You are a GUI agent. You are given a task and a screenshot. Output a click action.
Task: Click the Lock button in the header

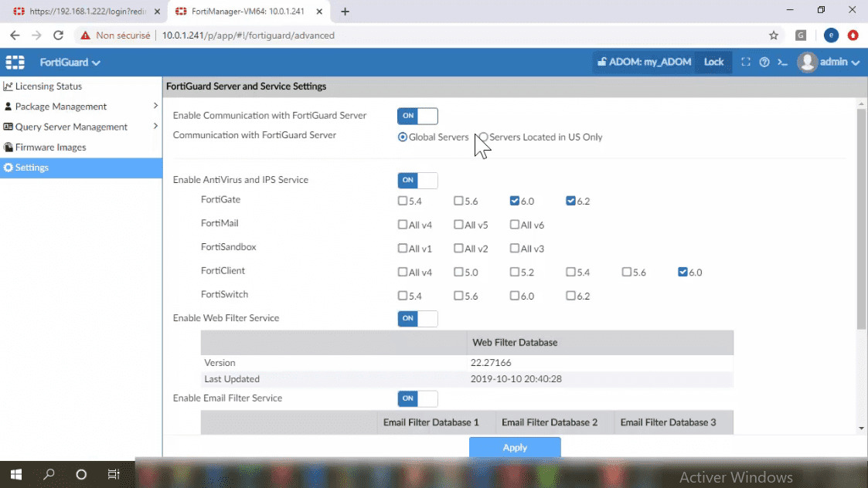click(713, 62)
